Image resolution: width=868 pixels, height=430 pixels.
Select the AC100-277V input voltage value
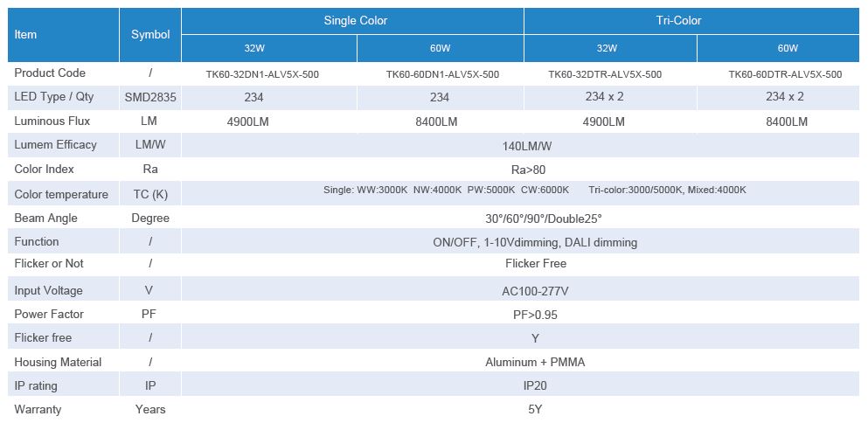click(524, 291)
